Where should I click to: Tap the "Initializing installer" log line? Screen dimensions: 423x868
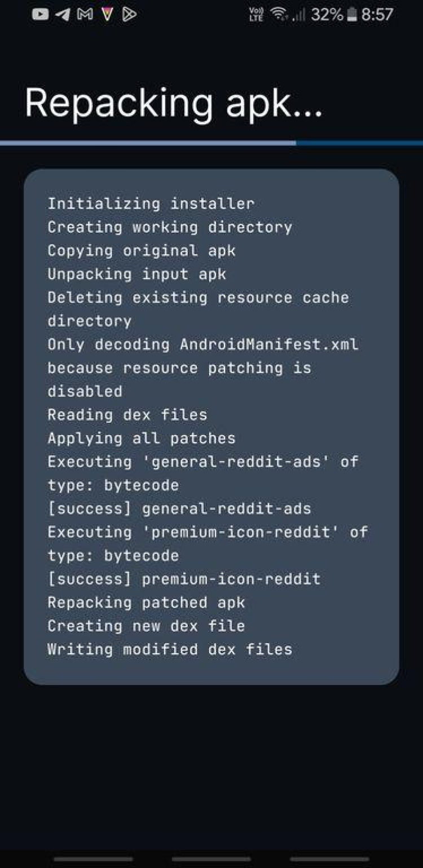coord(151,203)
